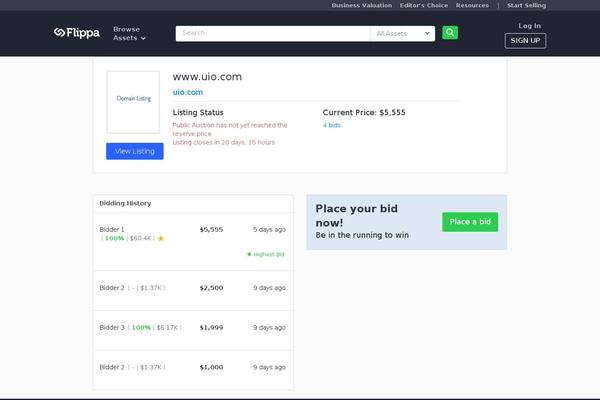Click Be in the running to win text
This screenshot has width=600, height=400.
362,235
